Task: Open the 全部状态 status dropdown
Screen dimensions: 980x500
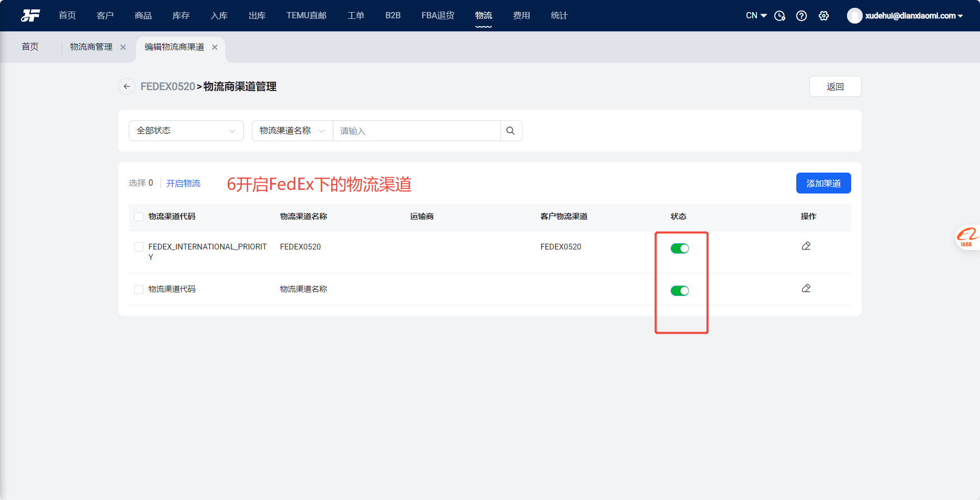Action: (x=186, y=131)
